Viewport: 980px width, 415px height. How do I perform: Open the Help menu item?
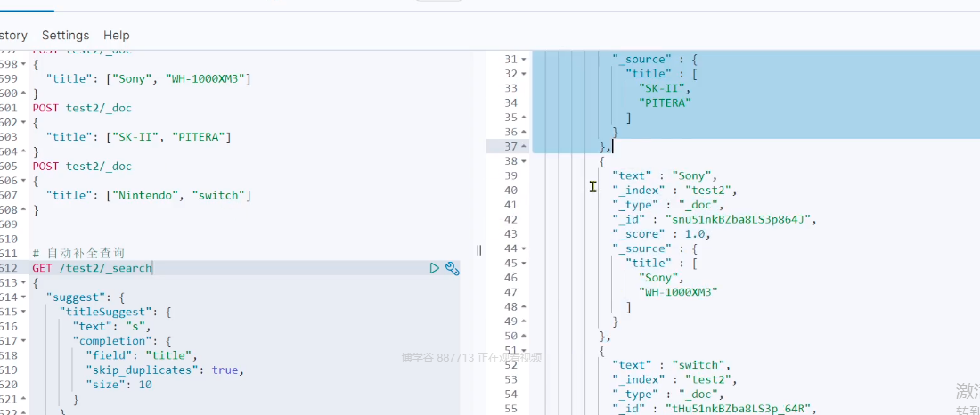(116, 35)
